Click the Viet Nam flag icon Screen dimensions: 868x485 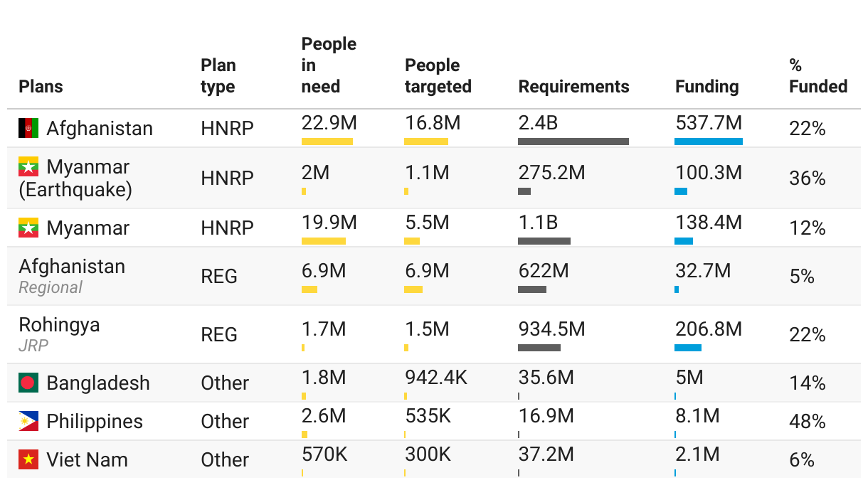click(x=28, y=459)
